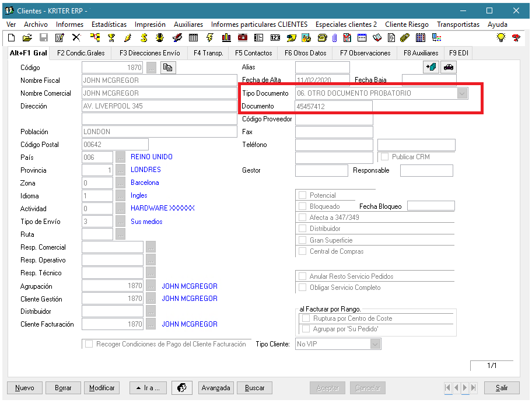Click the floppy disk save icon
Viewport: 532px width, 403px height.
[44, 38]
